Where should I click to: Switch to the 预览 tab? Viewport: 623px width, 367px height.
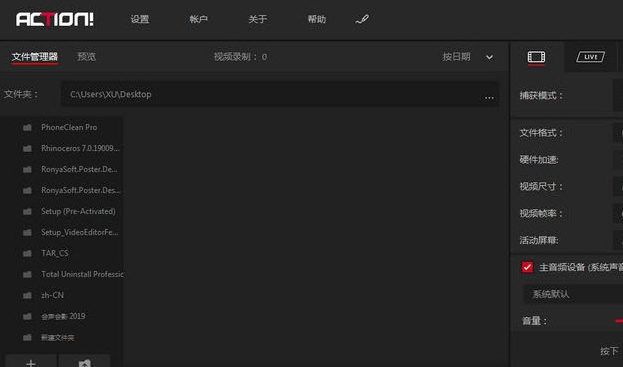point(87,57)
